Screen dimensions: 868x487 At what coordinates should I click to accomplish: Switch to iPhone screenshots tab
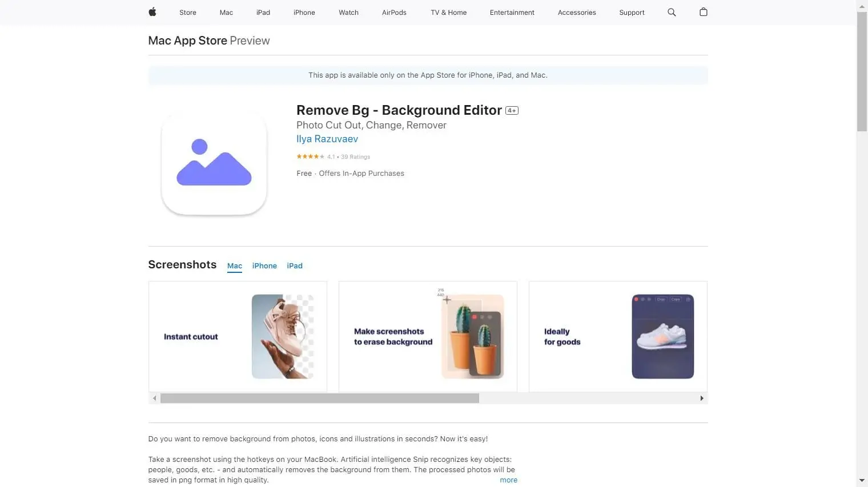pyautogui.click(x=264, y=266)
